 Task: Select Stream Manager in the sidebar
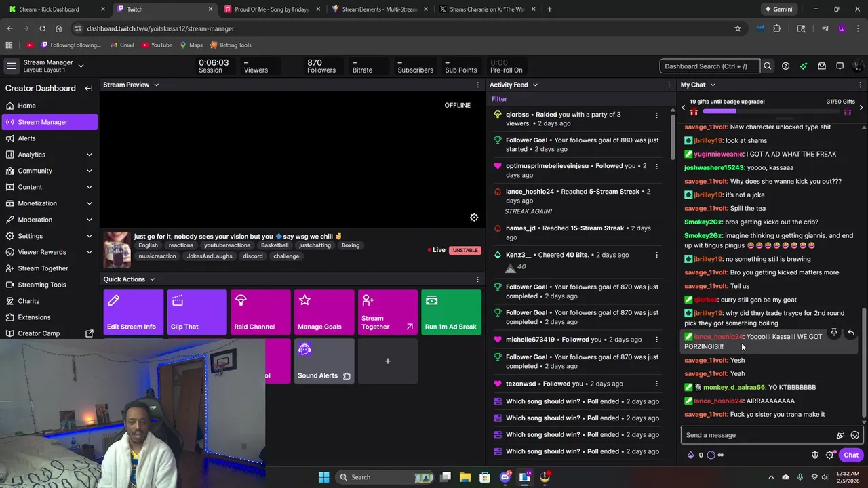[50, 122]
